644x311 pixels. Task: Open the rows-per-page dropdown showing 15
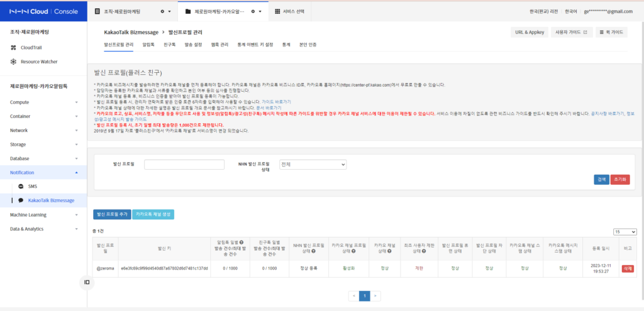[x=625, y=232]
